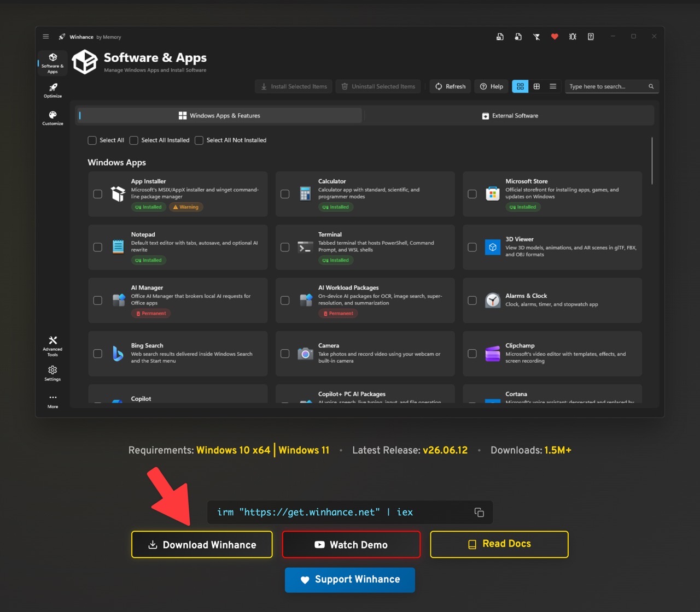
Task: Tick the Notepad checkbox
Action: 97,247
